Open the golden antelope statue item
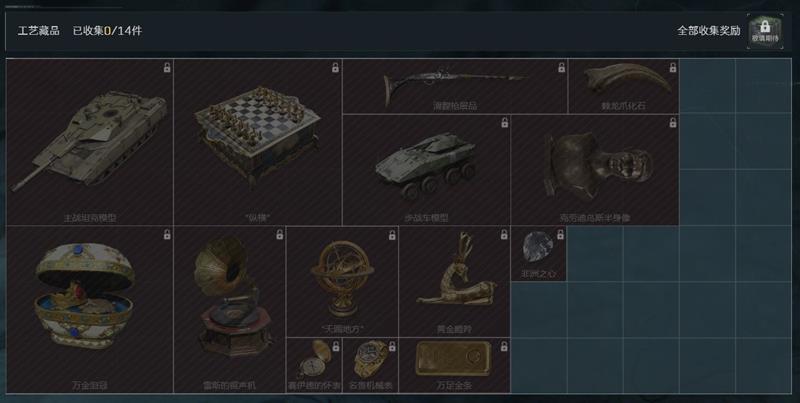This screenshot has height=403, width=800. pyautogui.click(x=454, y=282)
